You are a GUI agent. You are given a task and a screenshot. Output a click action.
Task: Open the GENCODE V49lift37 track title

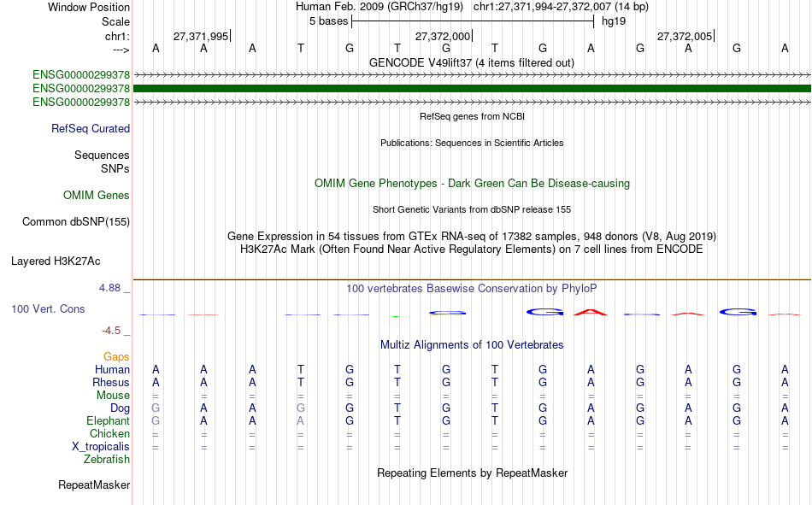[x=472, y=62]
